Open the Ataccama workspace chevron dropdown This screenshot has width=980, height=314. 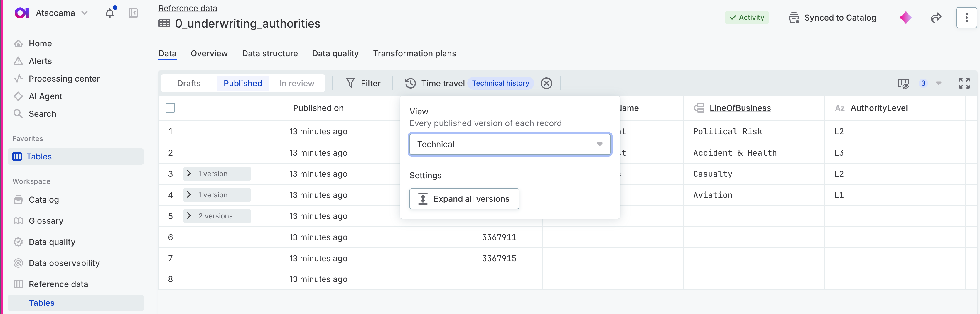tap(85, 13)
